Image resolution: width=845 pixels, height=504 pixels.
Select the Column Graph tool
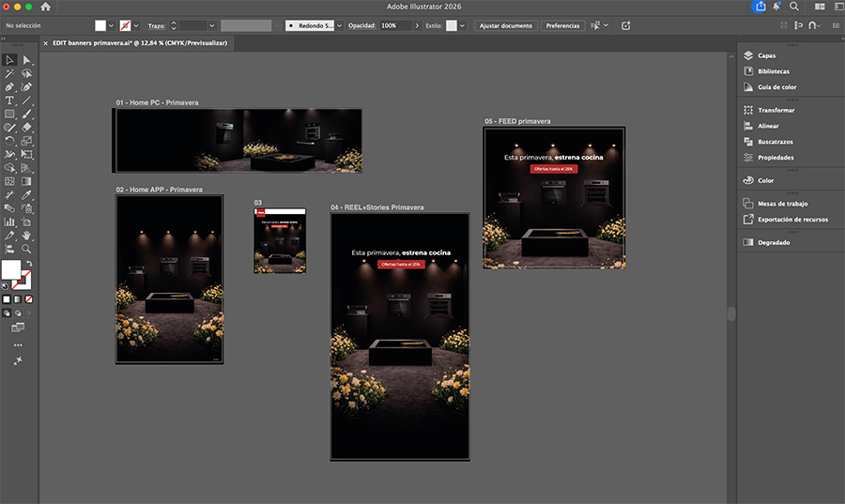9,221
